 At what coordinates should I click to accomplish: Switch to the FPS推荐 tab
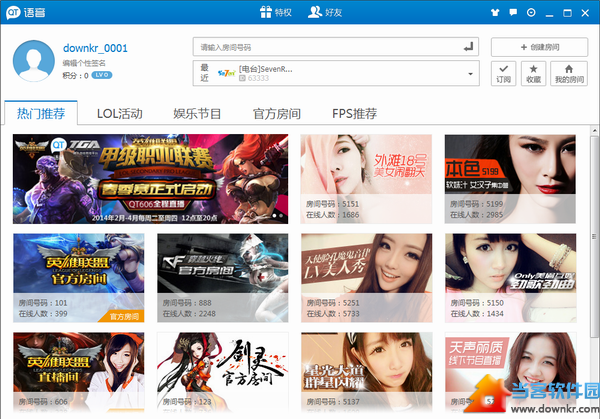pos(355,113)
